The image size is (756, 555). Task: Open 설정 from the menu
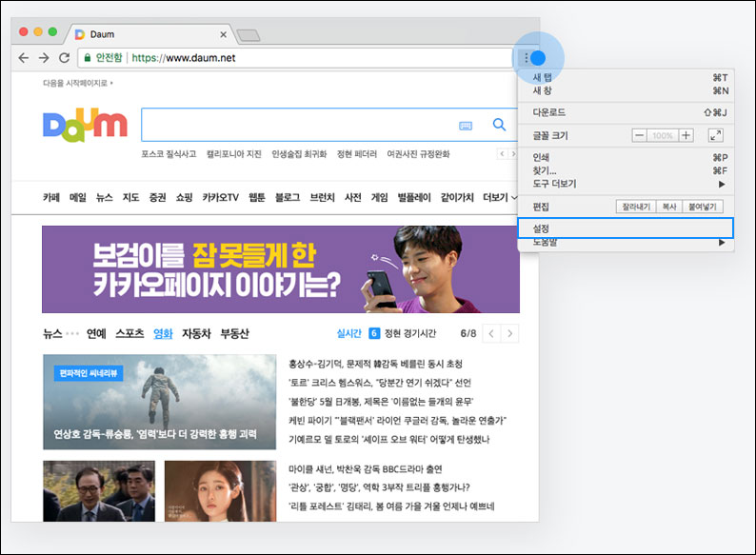pyautogui.click(x=626, y=228)
